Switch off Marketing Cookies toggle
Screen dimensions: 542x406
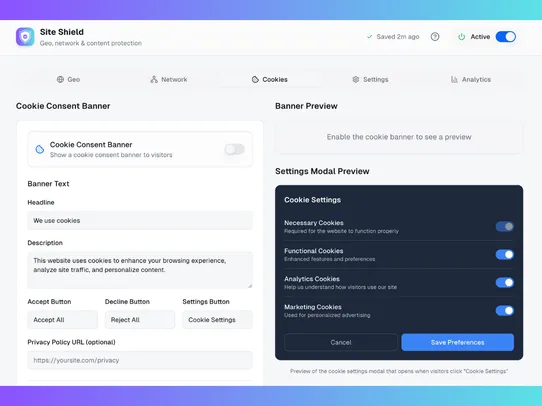pos(505,311)
